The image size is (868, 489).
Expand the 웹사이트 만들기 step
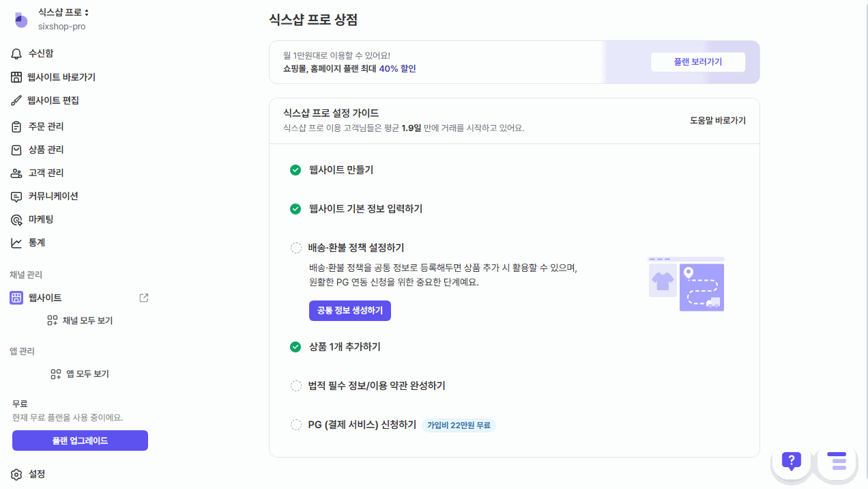pyautogui.click(x=341, y=170)
